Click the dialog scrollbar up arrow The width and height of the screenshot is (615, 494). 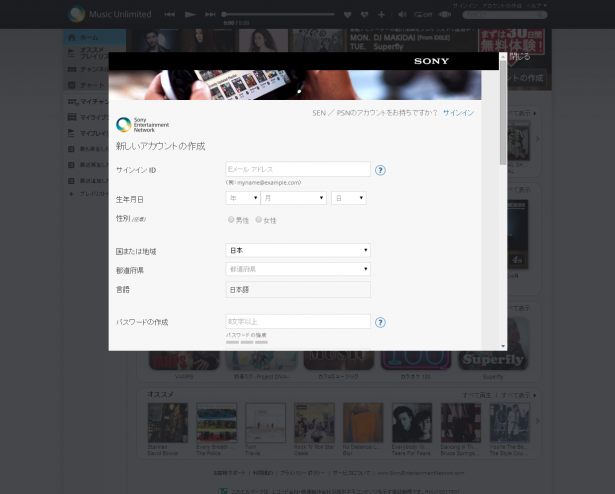[503, 56]
